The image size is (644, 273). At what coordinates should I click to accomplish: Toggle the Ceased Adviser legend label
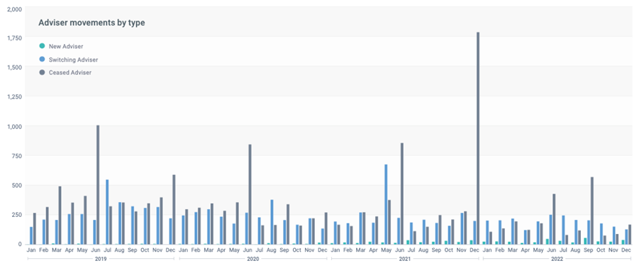(x=70, y=72)
